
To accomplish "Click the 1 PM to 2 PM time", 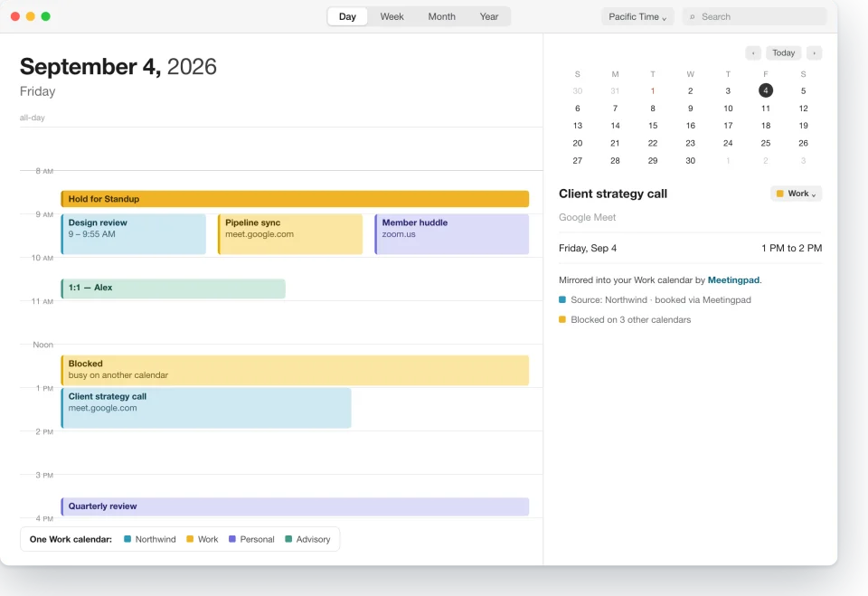I will (792, 248).
